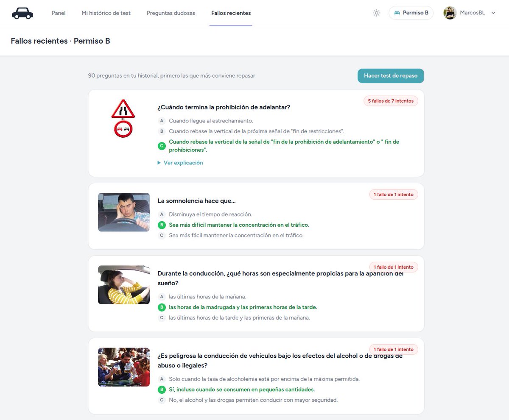509x420 pixels.
Task: Click the question 'La somnolencia hace que...'
Action: 196,201
